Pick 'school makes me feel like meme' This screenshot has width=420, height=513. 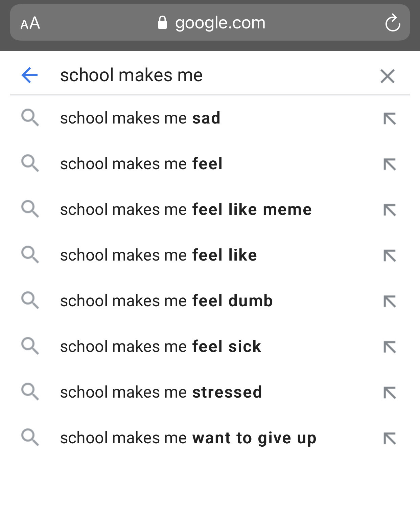pyautogui.click(x=210, y=209)
